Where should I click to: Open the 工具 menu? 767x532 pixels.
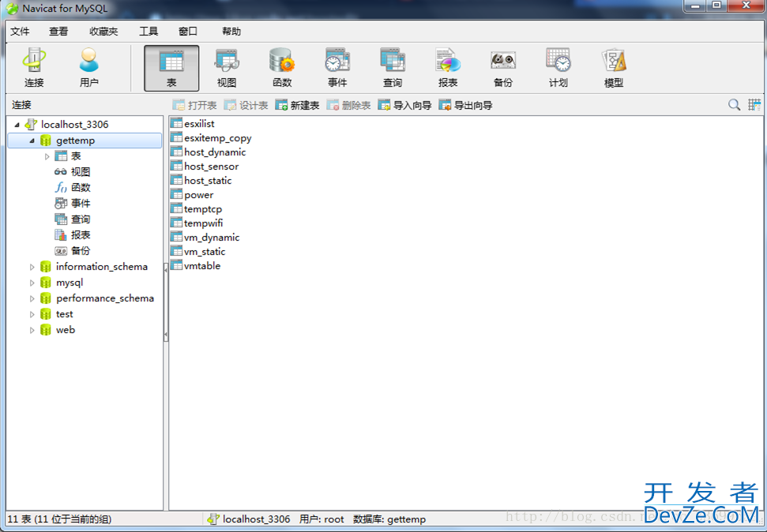click(x=149, y=32)
